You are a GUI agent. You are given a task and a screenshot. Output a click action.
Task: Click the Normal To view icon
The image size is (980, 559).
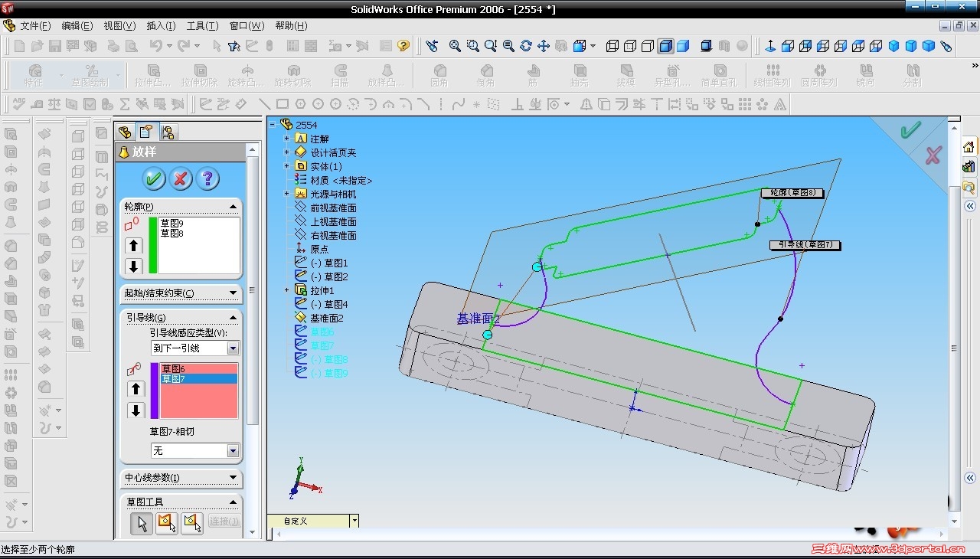pos(770,46)
